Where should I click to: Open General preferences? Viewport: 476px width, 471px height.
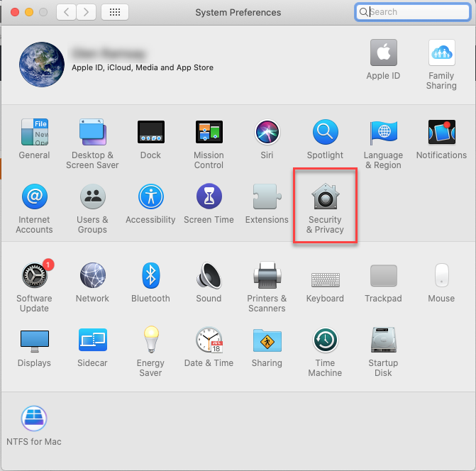pos(34,139)
